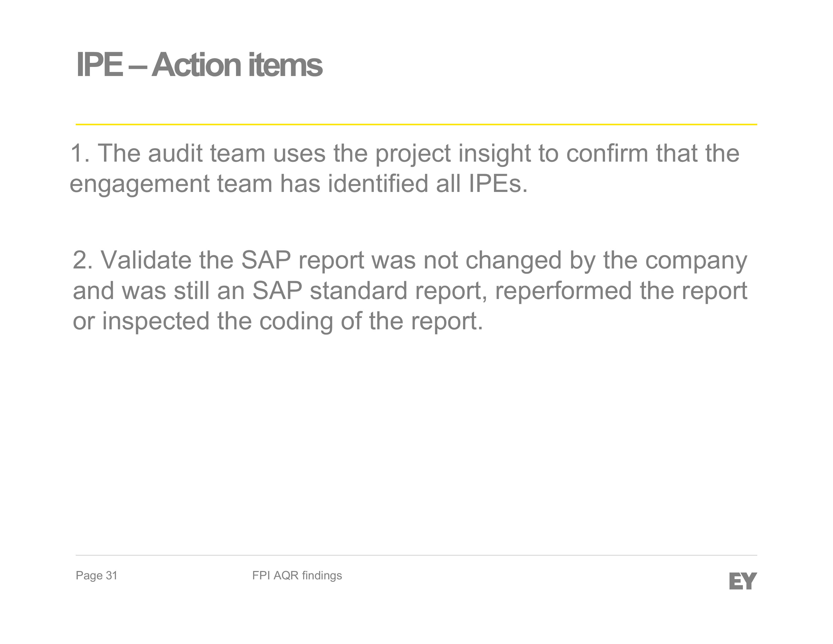
Task: Select the yellow divider line under the title
Action: (x=416, y=124)
